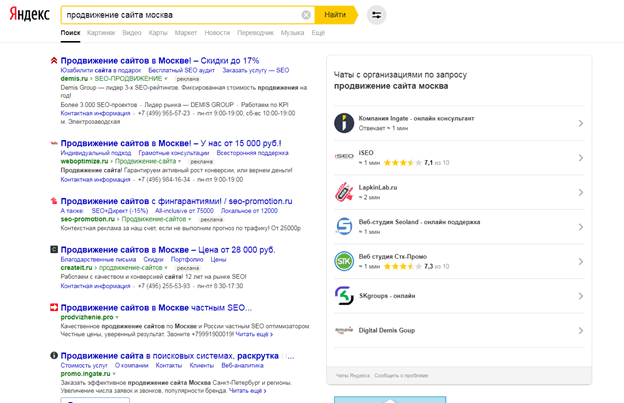Screen dimensions: 624x403
Task: Click demis.ru result favicon
Action: 54,60
